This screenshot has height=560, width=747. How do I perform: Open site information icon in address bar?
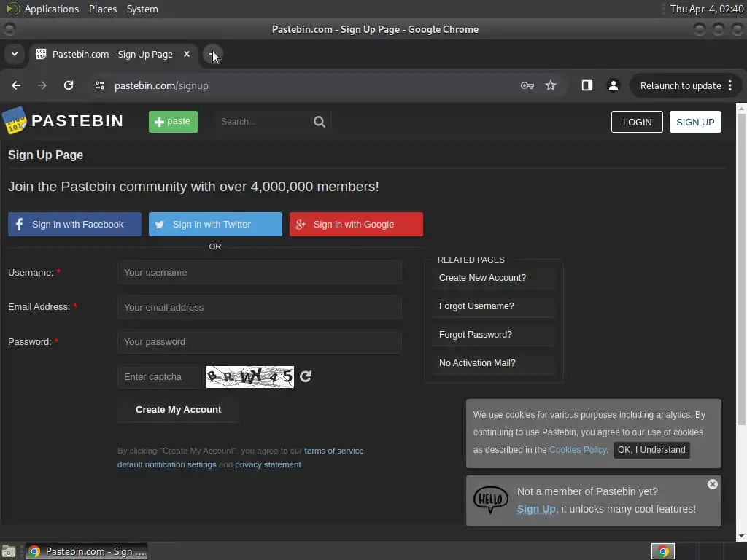100,86
